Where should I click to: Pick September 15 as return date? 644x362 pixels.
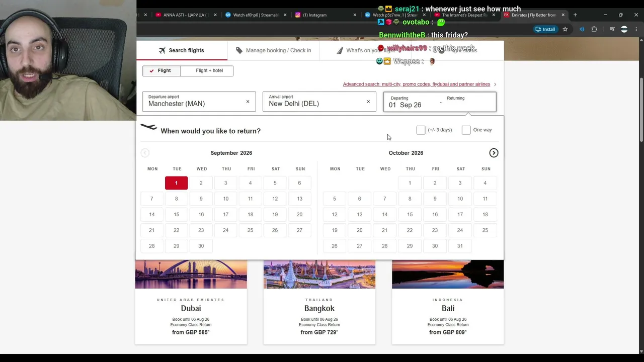[176, 215]
